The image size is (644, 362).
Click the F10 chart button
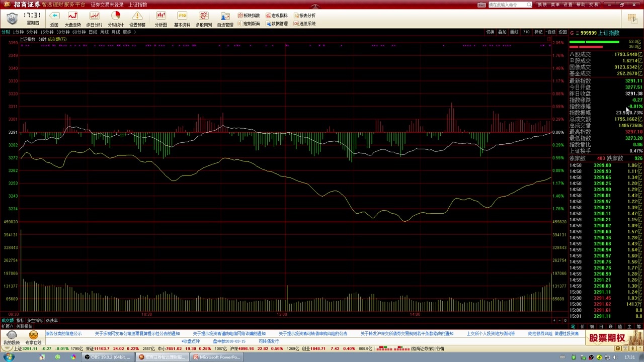click(526, 32)
